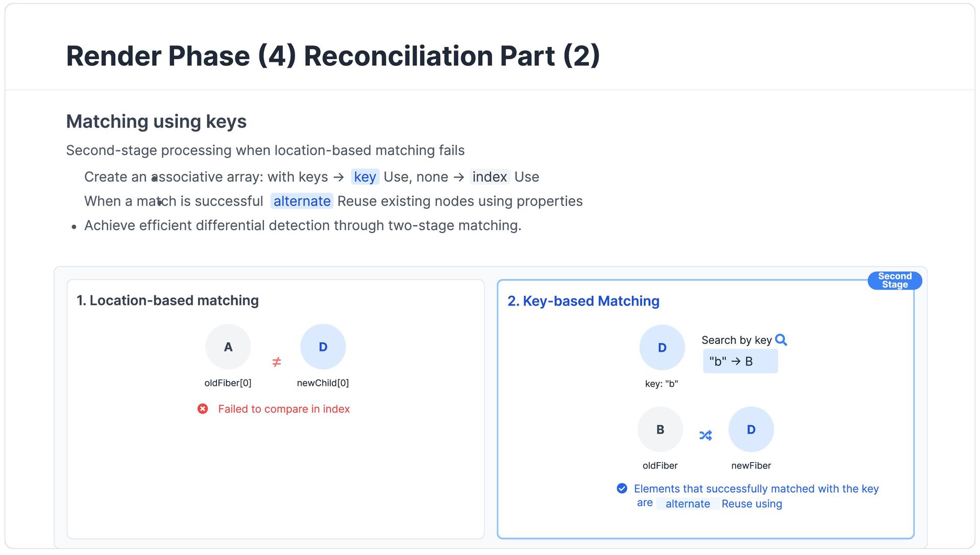Screen dimensions: 980x555
Task: Click the magnifying glass search icon
Action: coord(780,340)
